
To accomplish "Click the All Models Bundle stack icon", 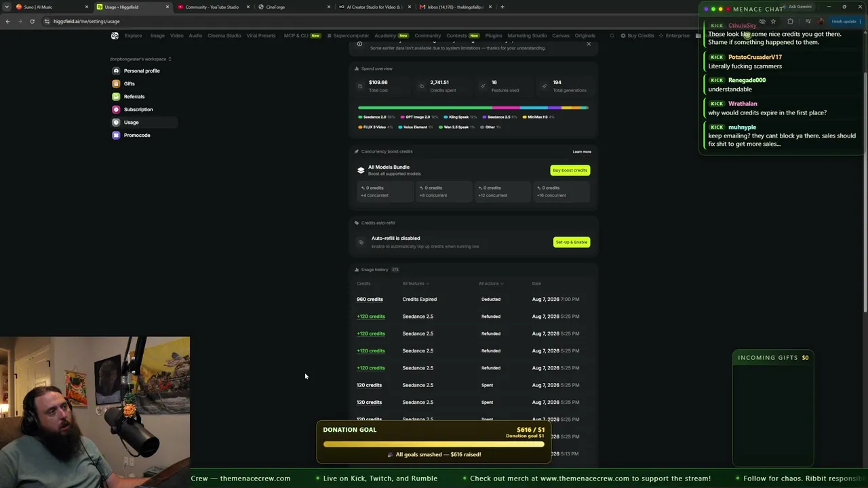I will [x=361, y=170].
